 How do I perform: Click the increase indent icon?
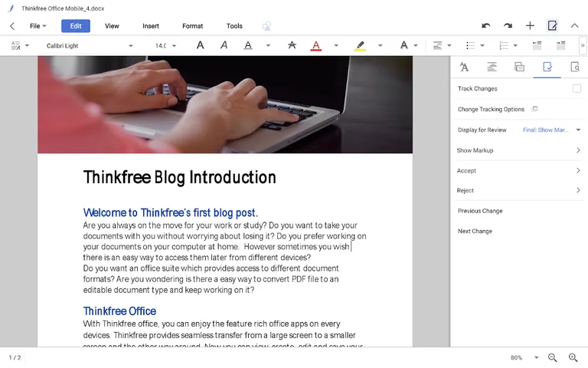[x=560, y=46]
